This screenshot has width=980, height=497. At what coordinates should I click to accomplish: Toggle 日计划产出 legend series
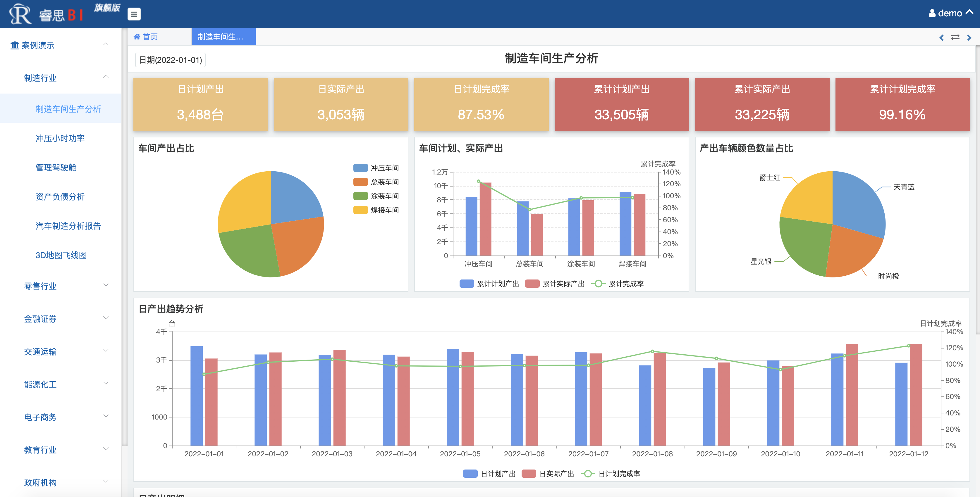(489, 474)
